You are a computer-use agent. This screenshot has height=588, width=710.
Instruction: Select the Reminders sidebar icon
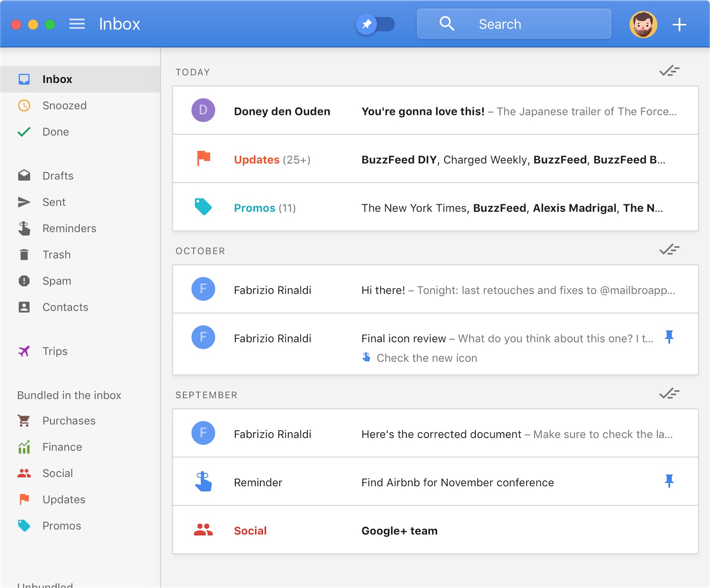pos(24,229)
